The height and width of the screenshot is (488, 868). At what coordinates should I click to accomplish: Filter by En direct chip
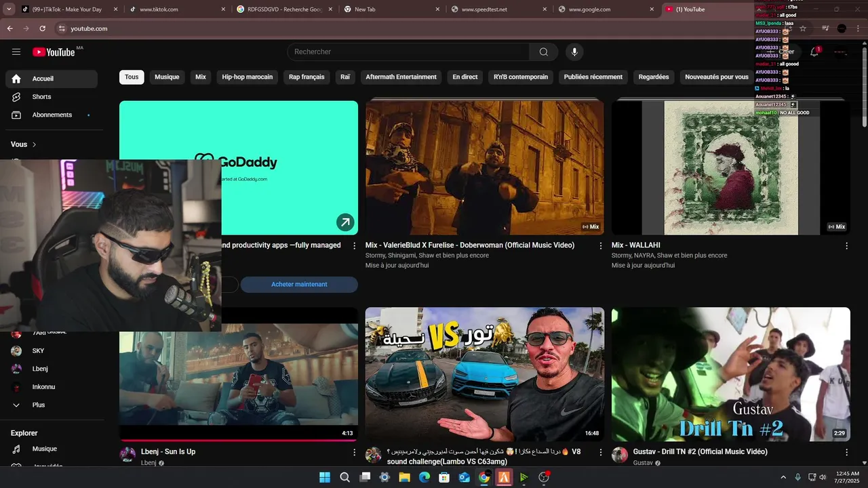click(465, 77)
